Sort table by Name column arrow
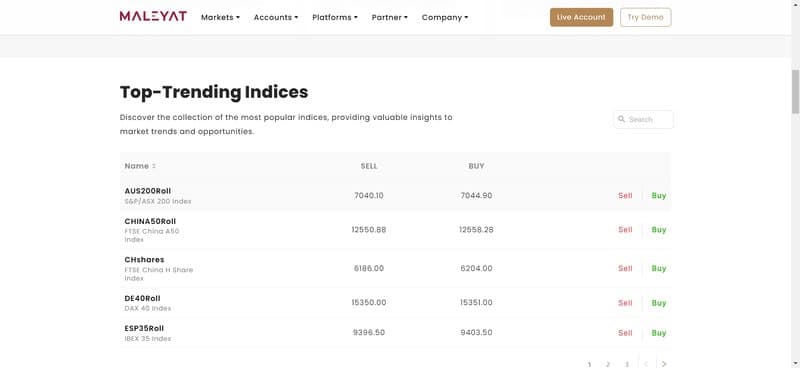 (x=154, y=166)
